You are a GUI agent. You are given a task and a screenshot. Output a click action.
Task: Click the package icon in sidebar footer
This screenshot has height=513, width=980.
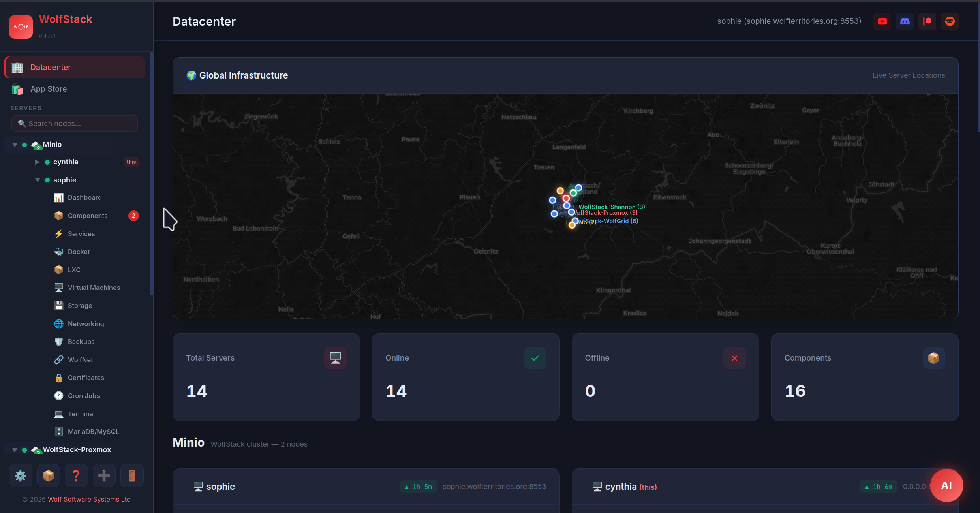[49, 475]
